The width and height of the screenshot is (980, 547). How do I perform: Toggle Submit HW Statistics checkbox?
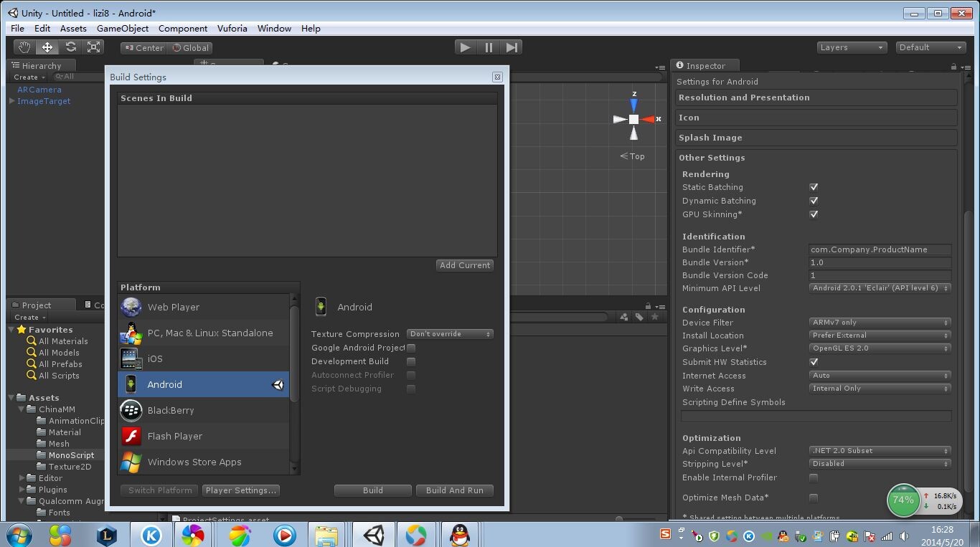814,362
